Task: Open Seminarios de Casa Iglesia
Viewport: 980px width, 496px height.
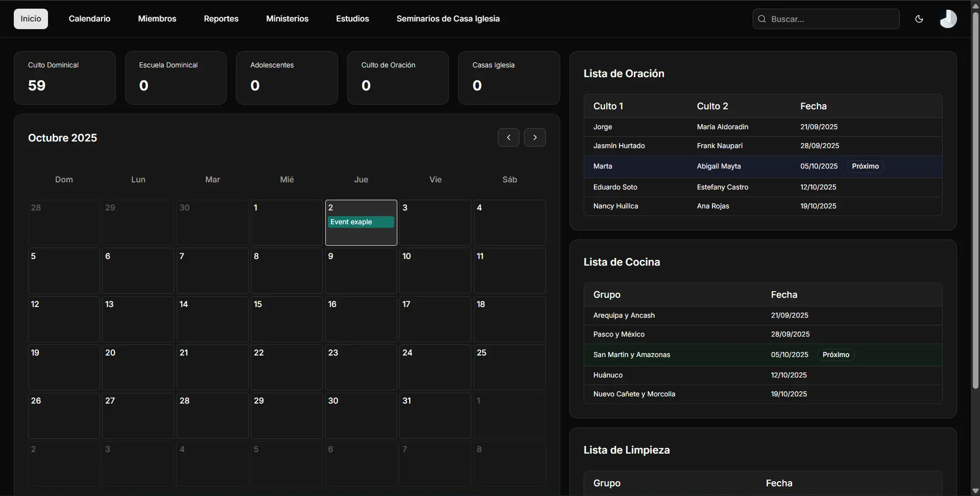Action: (448, 19)
